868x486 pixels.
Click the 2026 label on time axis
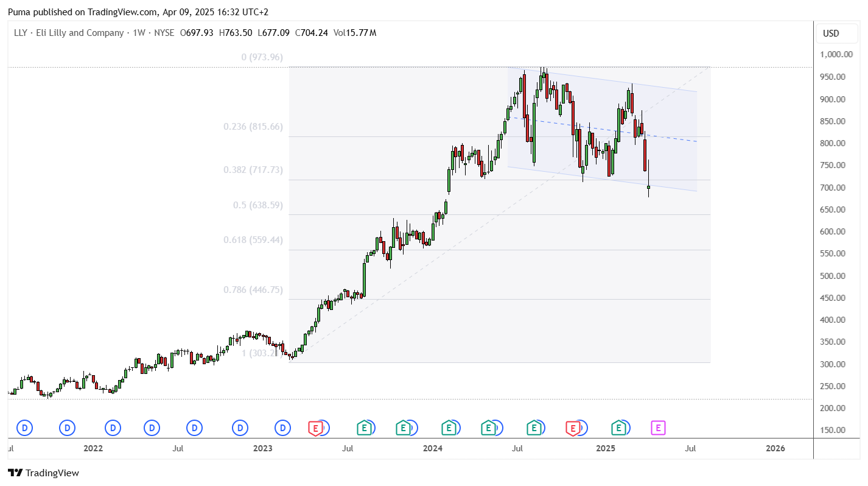coord(775,449)
